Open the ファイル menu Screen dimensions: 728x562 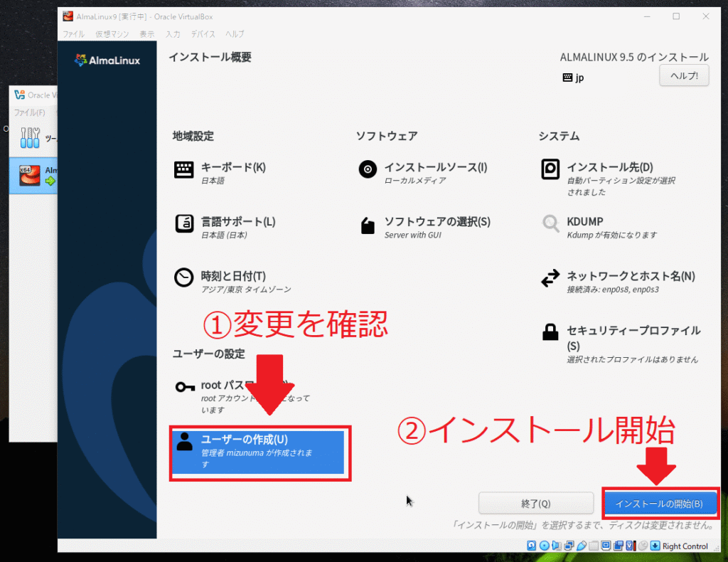coord(73,34)
